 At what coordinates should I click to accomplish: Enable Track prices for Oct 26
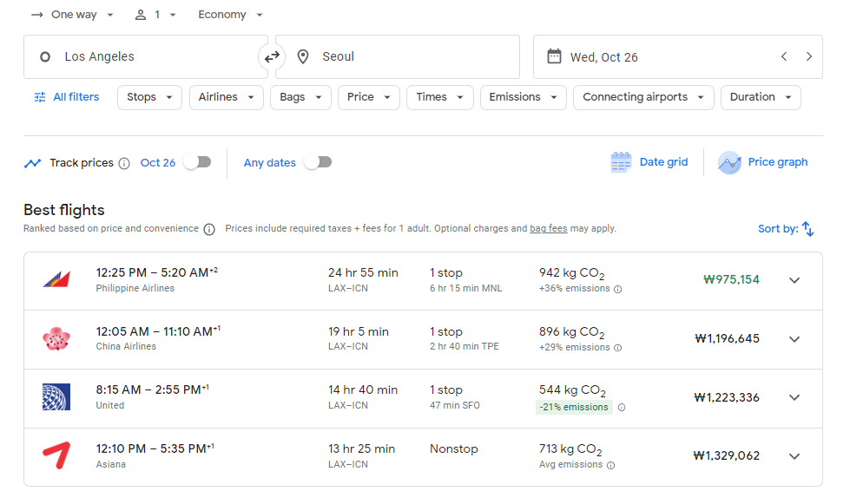(x=197, y=162)
